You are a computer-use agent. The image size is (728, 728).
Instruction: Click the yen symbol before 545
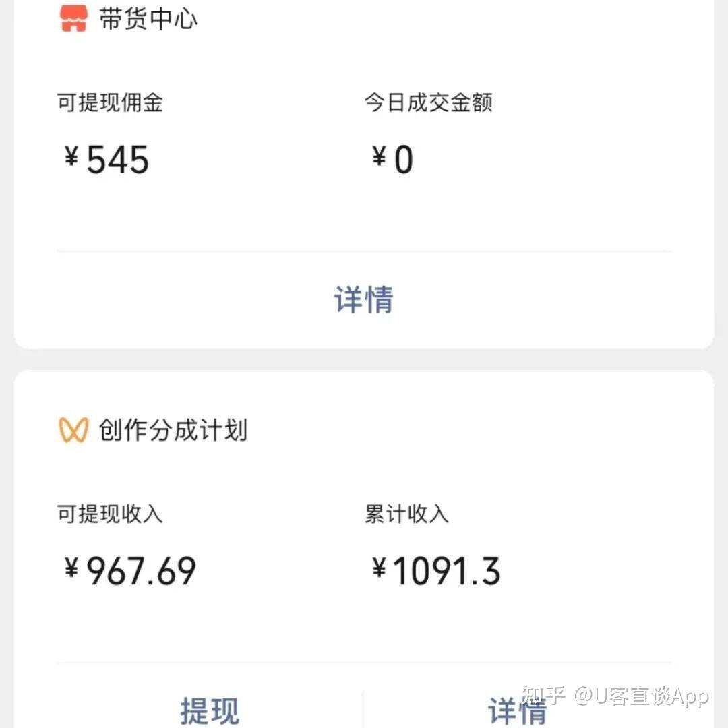click(x=71, y=159)
